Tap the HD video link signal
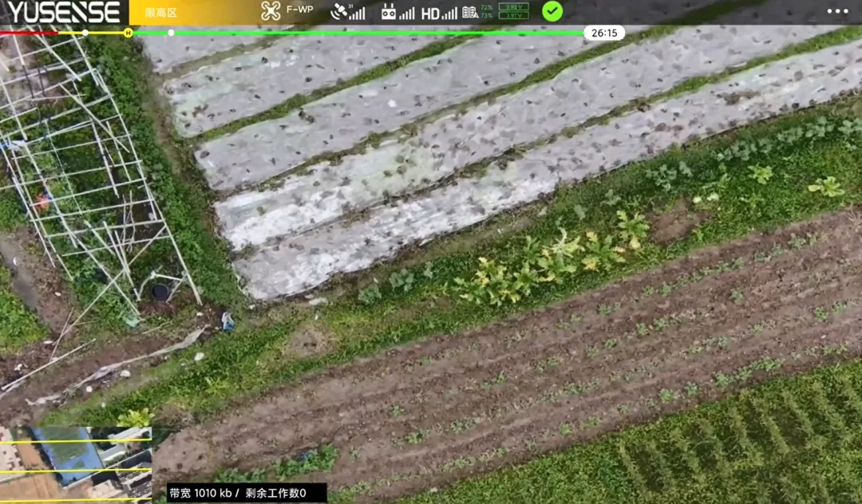The width and height of the screenshot is (862, 504). tap(439, 14)
